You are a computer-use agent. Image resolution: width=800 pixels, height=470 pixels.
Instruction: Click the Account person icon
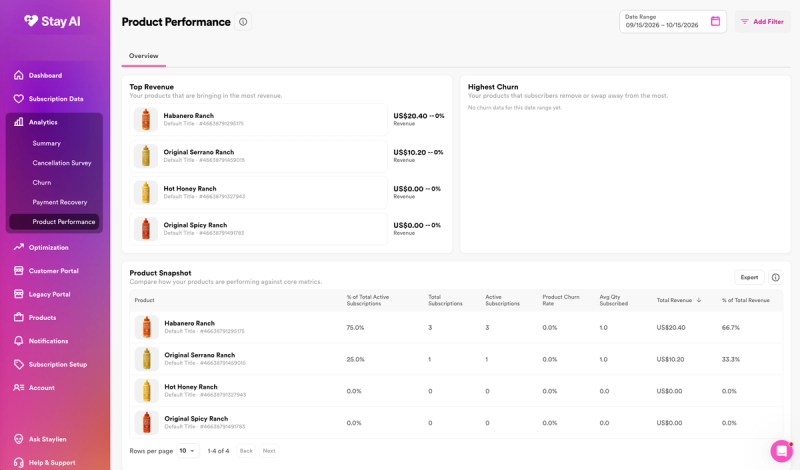point(18,388)
